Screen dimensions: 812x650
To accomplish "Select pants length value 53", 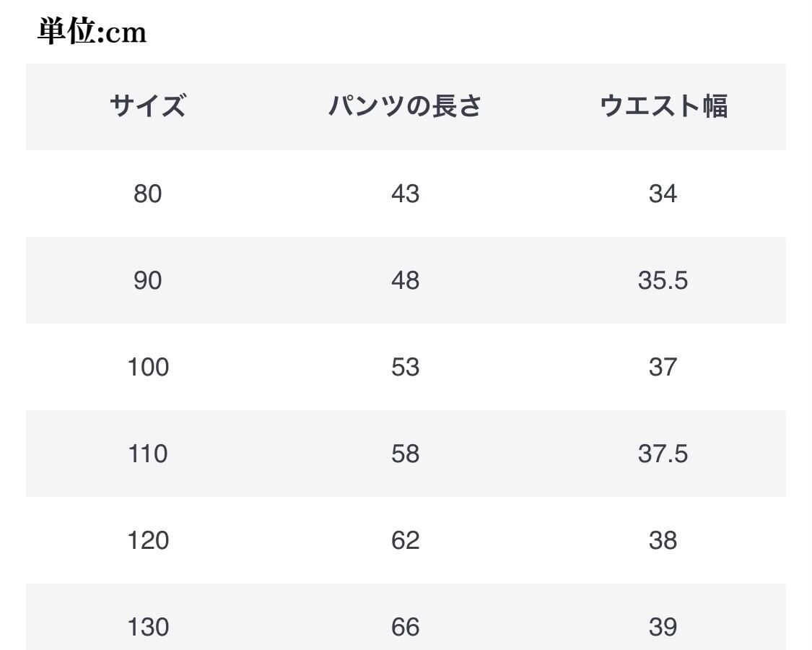I will 405,367.
